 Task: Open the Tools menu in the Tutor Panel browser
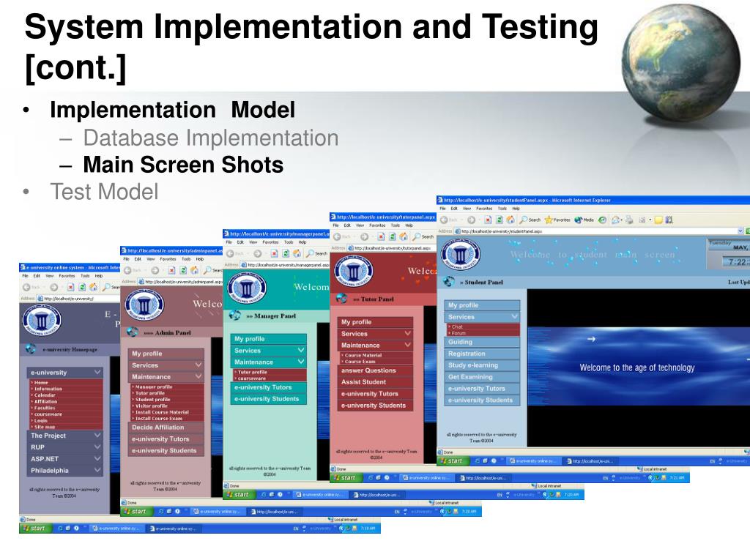(395, 225)
